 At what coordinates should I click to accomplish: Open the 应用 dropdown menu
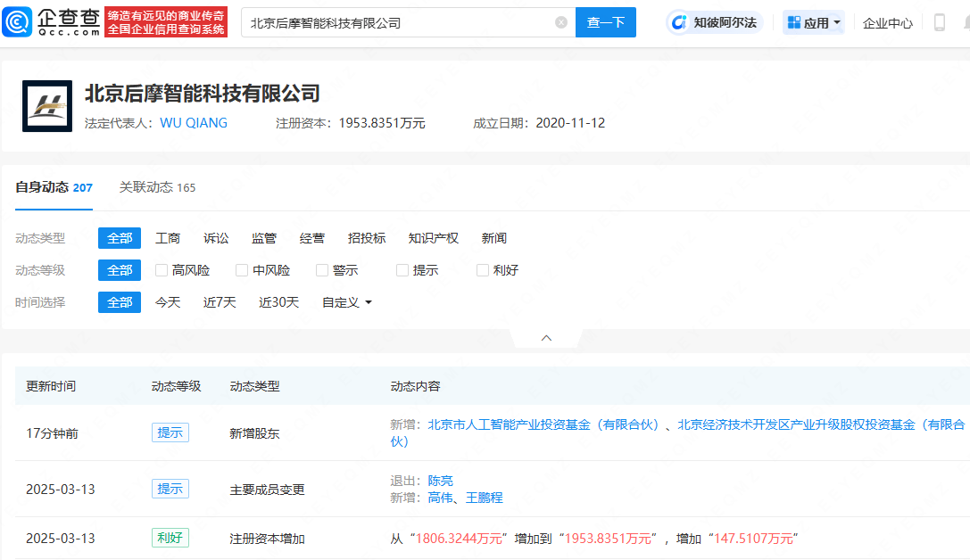coord(814,23)
